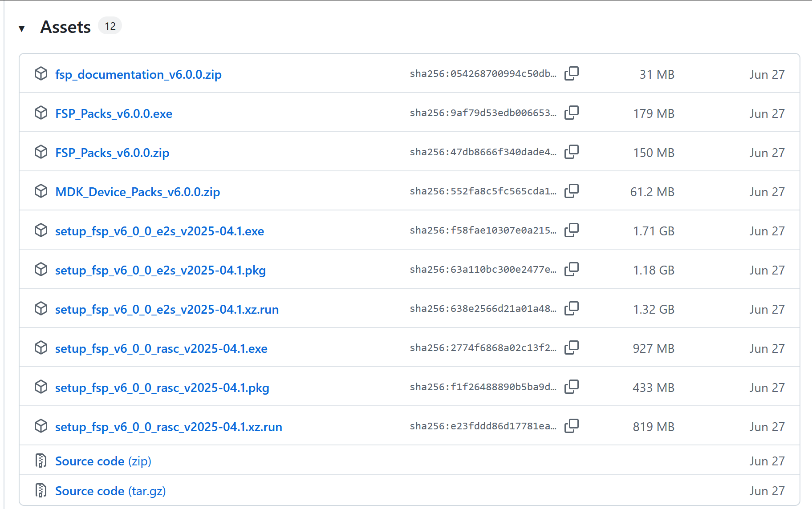812x509 pixels.
Task: Copy sha256 for setup e2s .xz.run asset
Action: (572, 308)
